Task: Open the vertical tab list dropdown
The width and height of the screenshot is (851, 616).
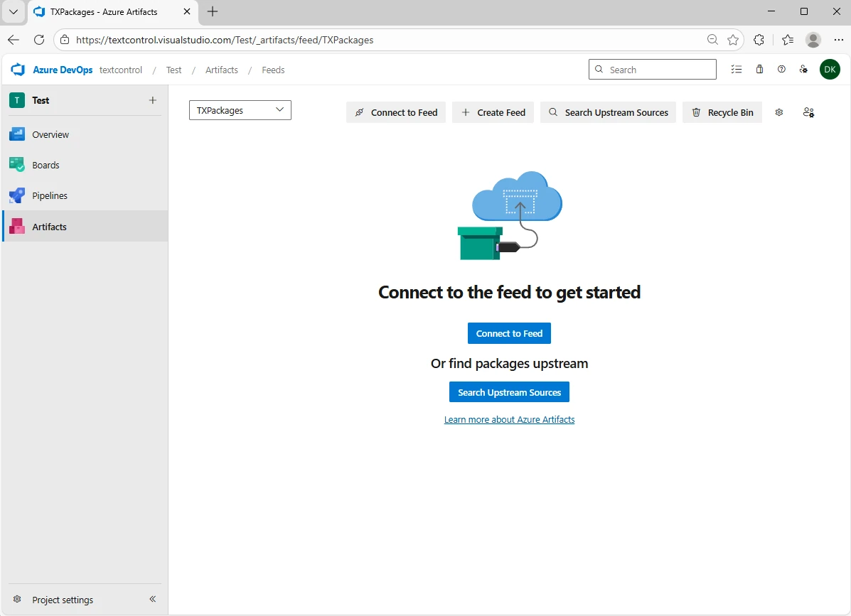Action: coord(13,11)
